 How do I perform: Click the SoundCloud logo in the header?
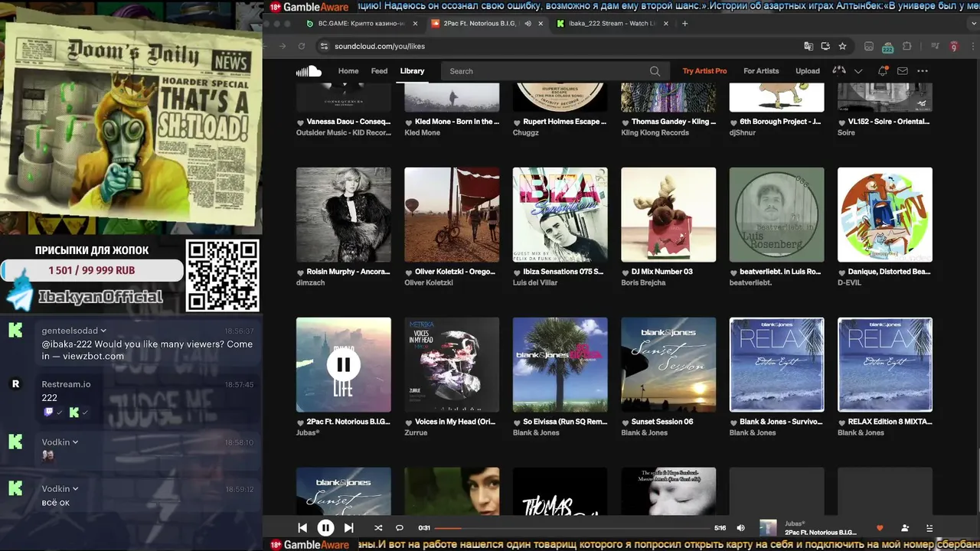pyautogui.click(x=309, y=71)
